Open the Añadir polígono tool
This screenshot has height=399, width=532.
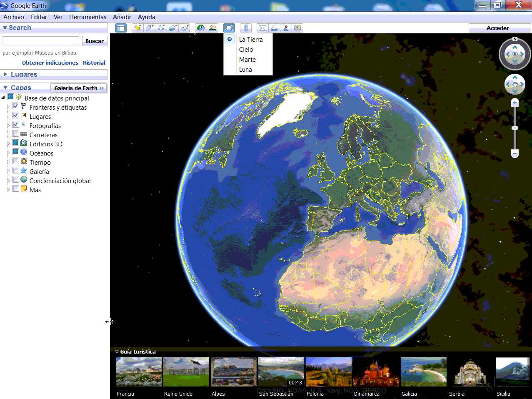pos(149,28)
